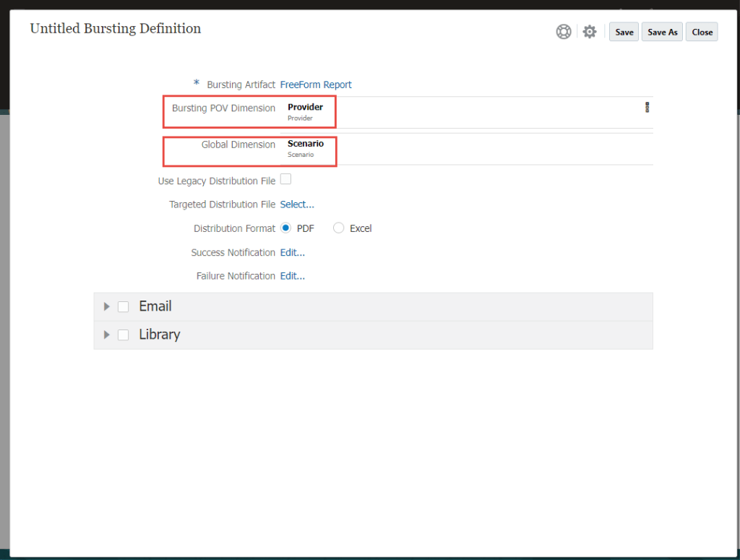The width and height of the screenshot is (740, 560).
Task: Click Select... for Targeted Distribution File
Action: pos(297,204)
